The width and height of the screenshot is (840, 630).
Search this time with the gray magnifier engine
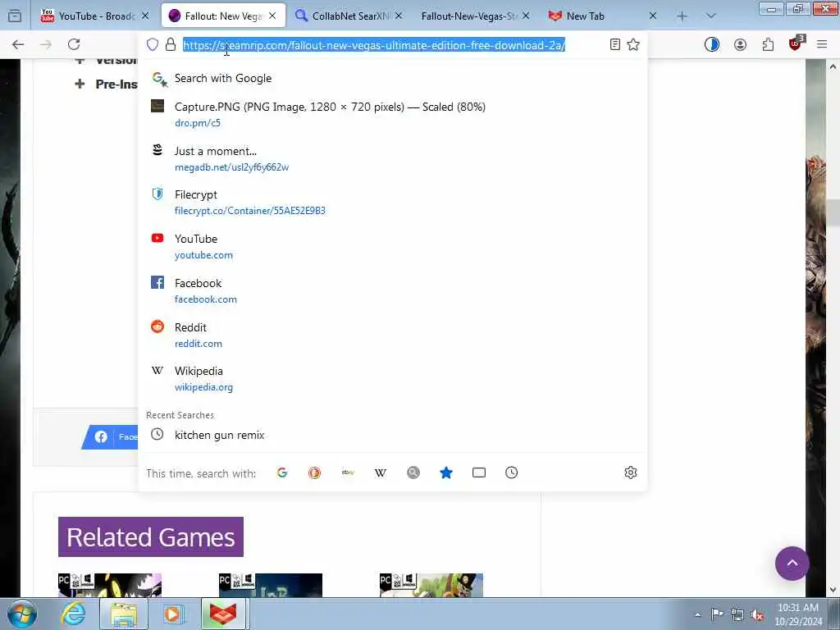point(413,472)
